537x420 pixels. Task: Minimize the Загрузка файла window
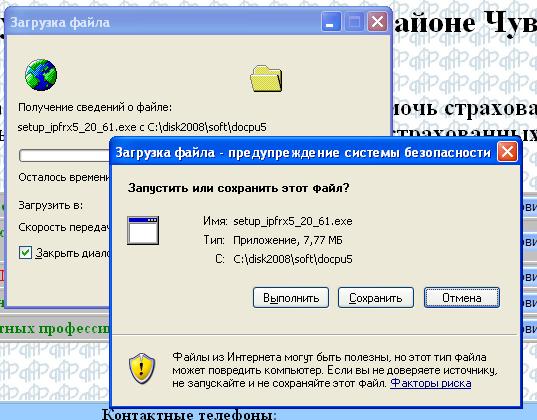point(331,22)
